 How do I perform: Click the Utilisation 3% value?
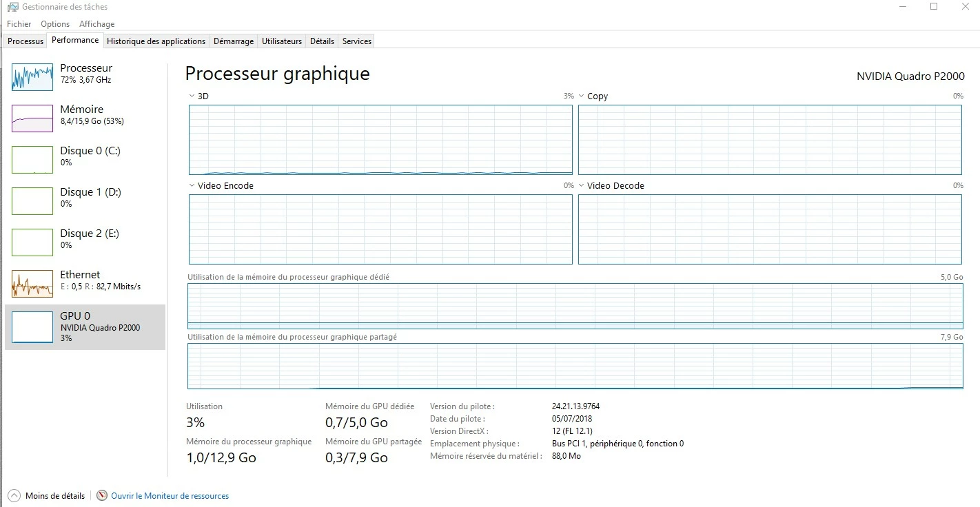point(196,422)
